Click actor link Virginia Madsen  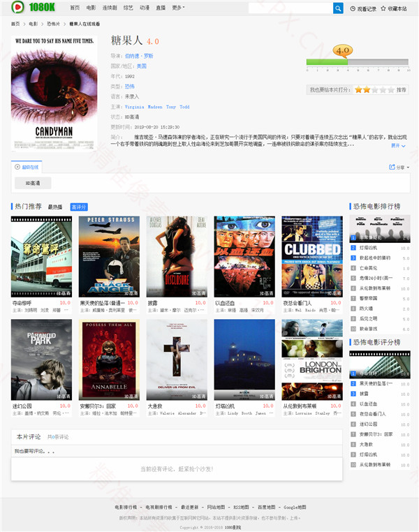(144, 107)
